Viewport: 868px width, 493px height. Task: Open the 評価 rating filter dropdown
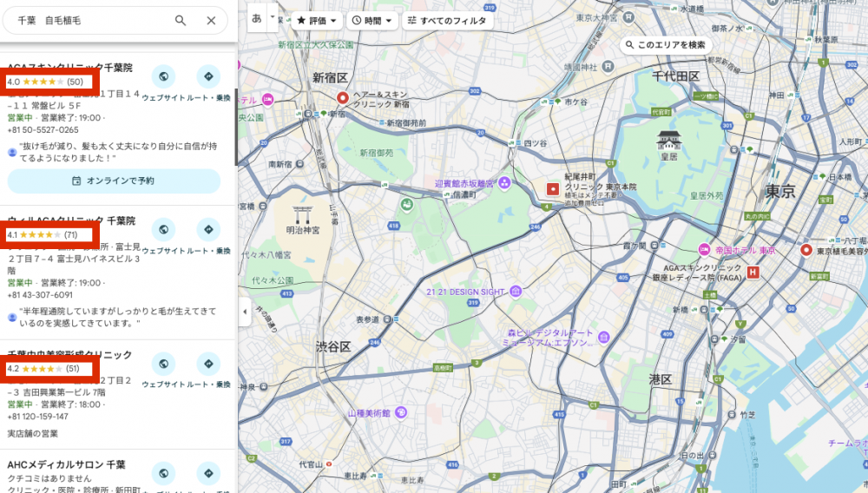click(x=317, y=21)
